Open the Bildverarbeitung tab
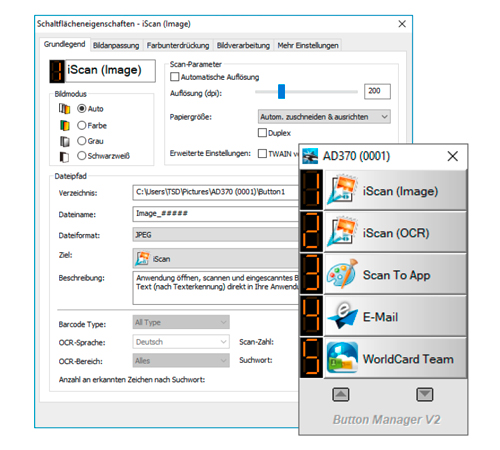The height and width of the screenshot is (450, 500). point(243,45)
